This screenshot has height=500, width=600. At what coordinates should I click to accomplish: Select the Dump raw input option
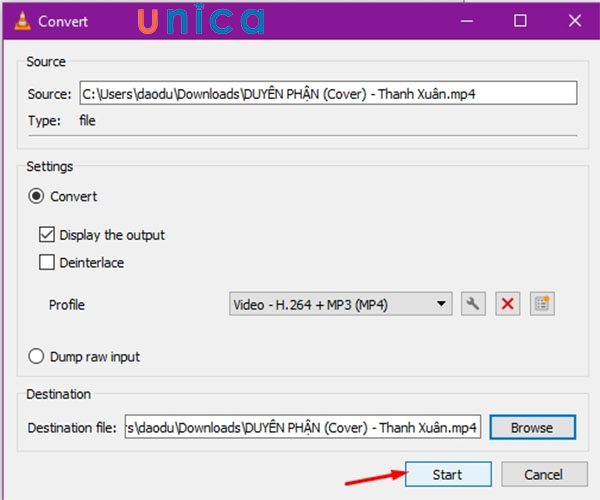click(36, 357)
